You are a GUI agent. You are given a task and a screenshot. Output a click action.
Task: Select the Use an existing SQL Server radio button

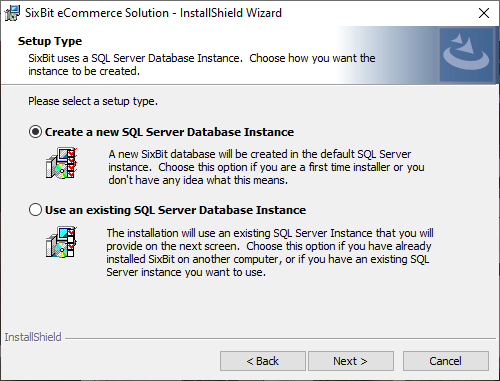coord(35,210)
